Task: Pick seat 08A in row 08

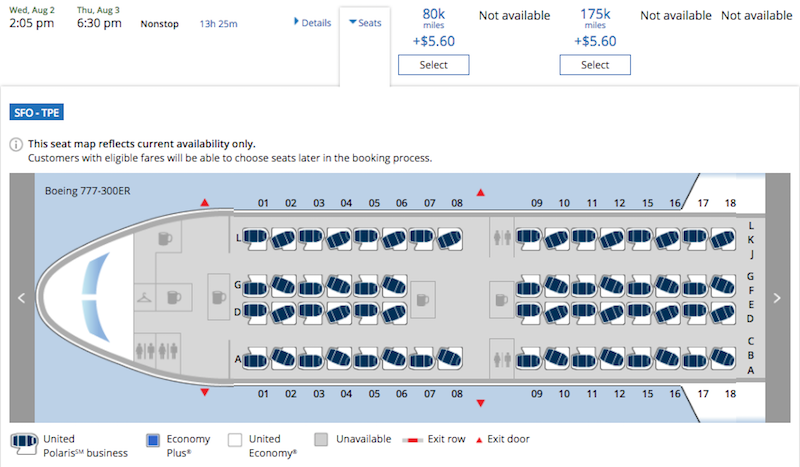Action: pos(449,359)
